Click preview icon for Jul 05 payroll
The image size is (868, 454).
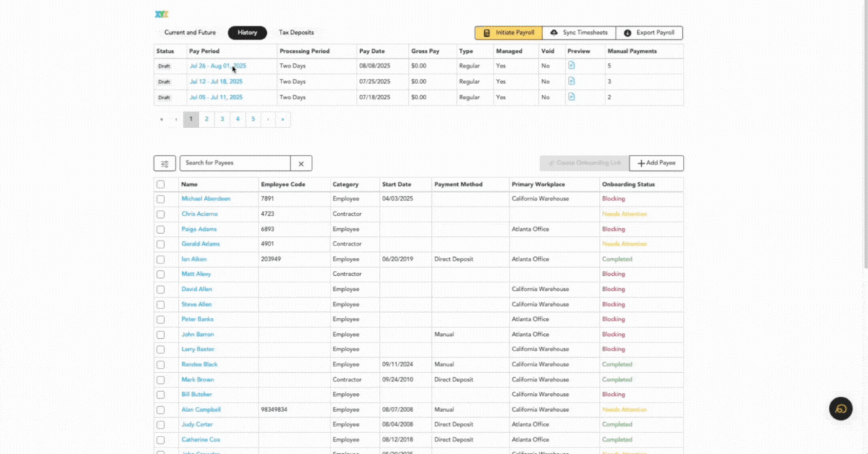click(x=571, y=97)
